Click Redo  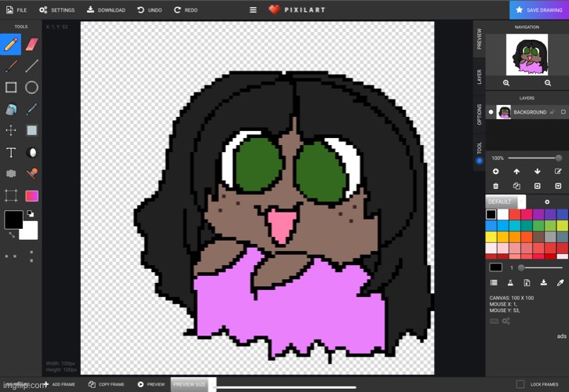click(x=185, y=9)
